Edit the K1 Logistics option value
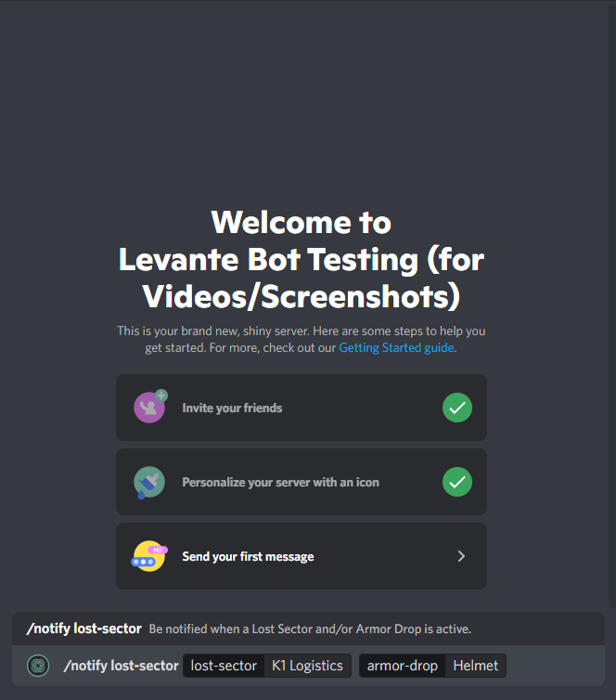This screenshot has width=616, height=700. tap(307, 666)
